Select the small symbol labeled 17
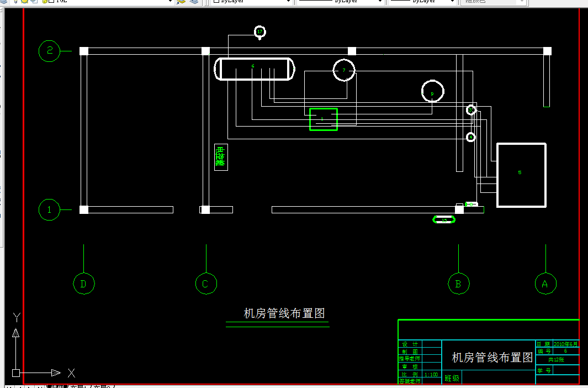Screen dimensions: 588x388 coord(260,32)
